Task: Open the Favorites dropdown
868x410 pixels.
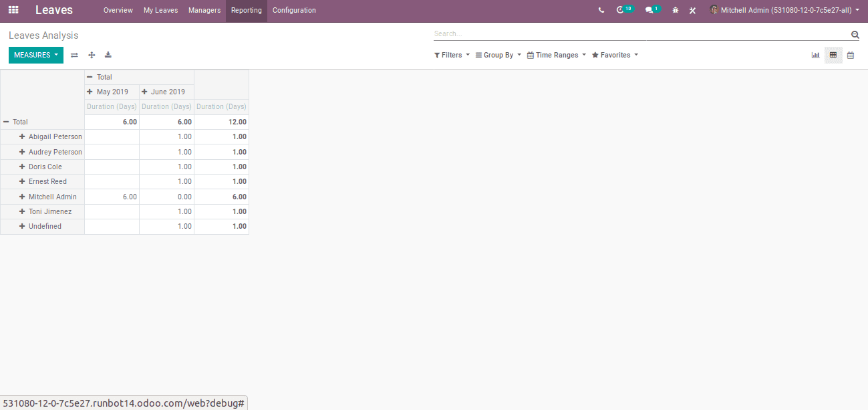Action: click(x=615, y=55)
